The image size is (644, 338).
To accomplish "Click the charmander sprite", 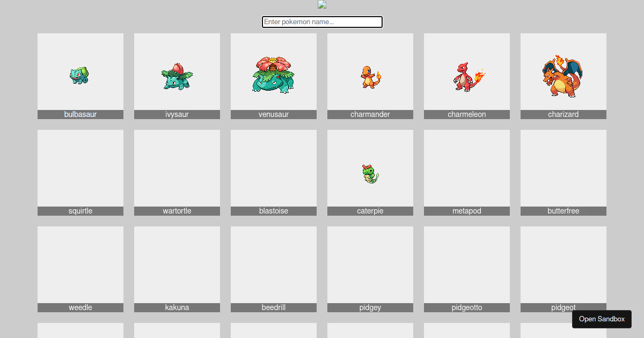I will 370,77.
